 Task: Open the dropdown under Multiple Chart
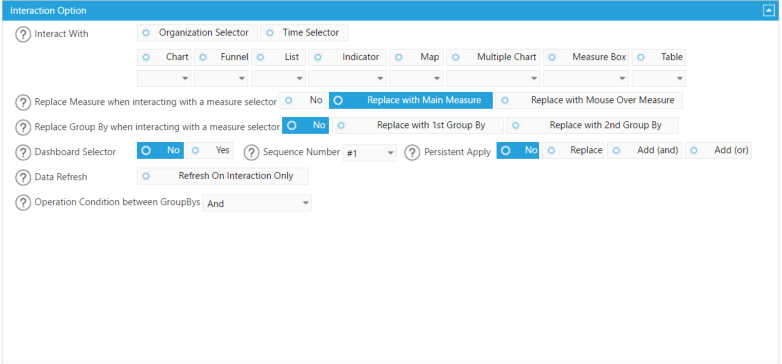pyautogui.click(x=493, y=78)
